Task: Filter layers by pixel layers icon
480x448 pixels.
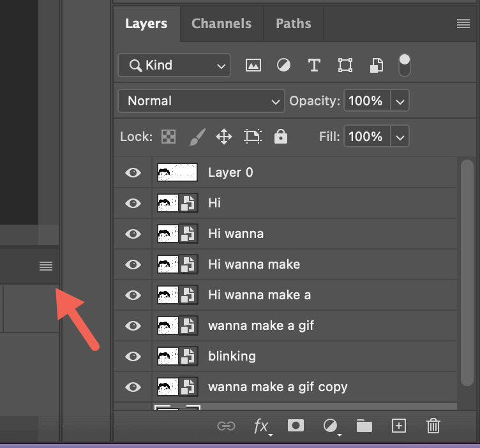Action: click(x=253, y=65)
